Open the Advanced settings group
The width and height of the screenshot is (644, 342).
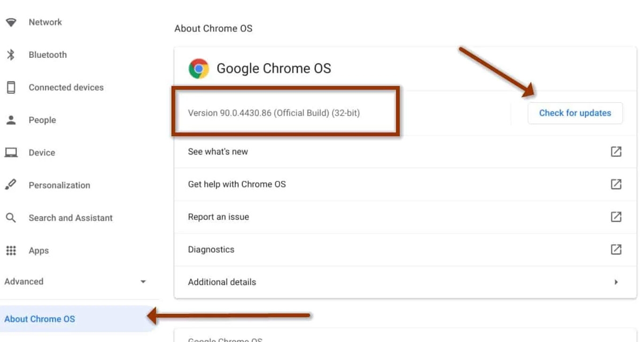[76, 282]
